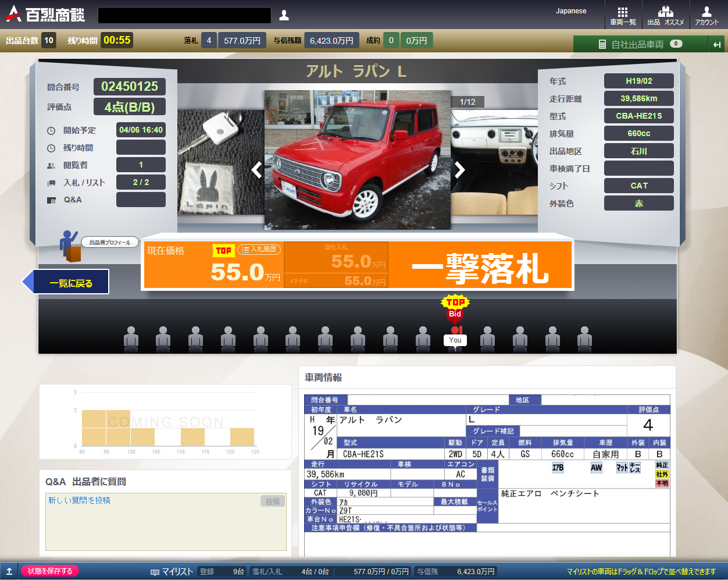
Task: Click the last bidder silhouette icon
Action: [584, 339]
